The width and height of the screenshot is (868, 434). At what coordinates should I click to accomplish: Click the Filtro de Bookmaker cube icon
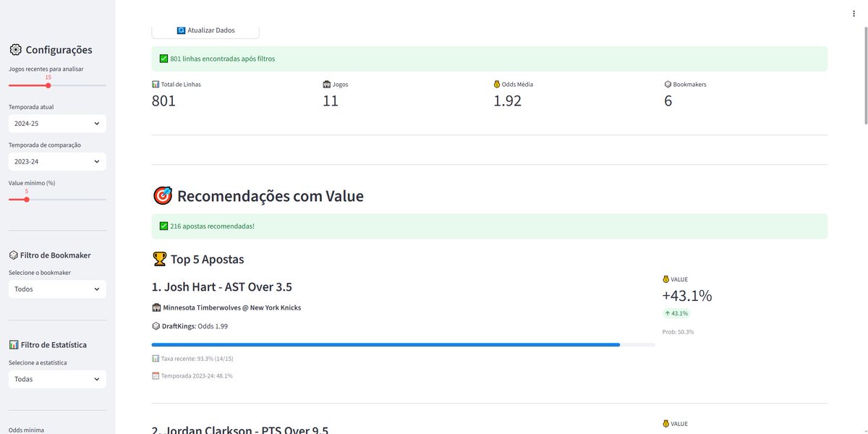[13, 255]
